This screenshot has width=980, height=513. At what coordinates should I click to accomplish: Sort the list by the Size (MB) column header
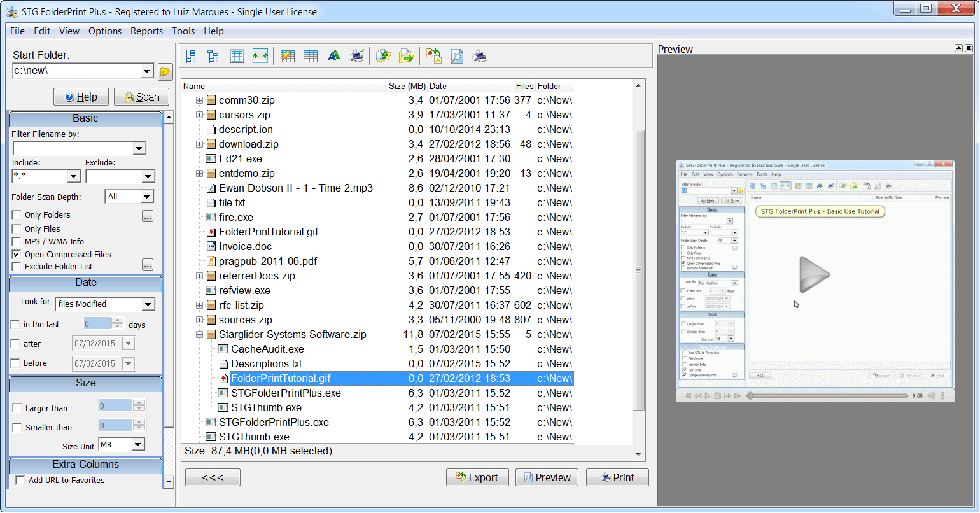click(407, 86)
